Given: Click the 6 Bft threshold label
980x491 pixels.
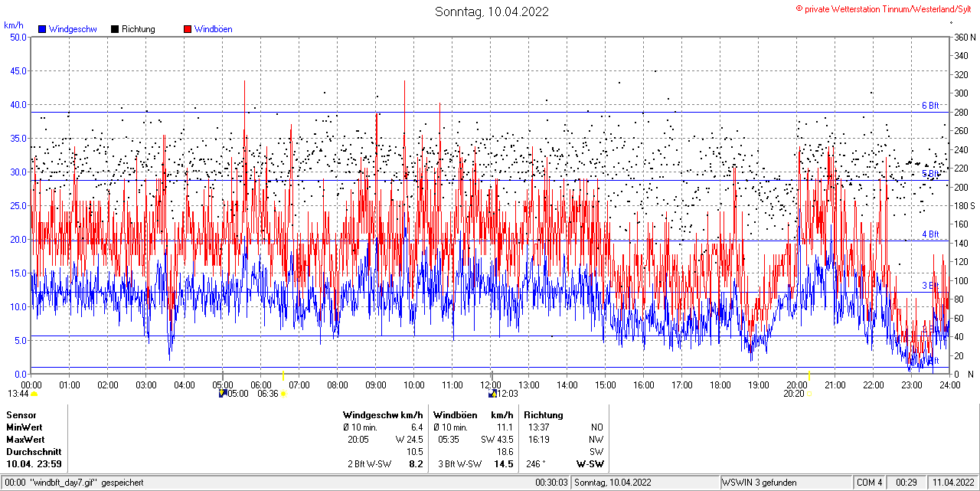Looking at the screenshot, I should [x=930, y=106].
